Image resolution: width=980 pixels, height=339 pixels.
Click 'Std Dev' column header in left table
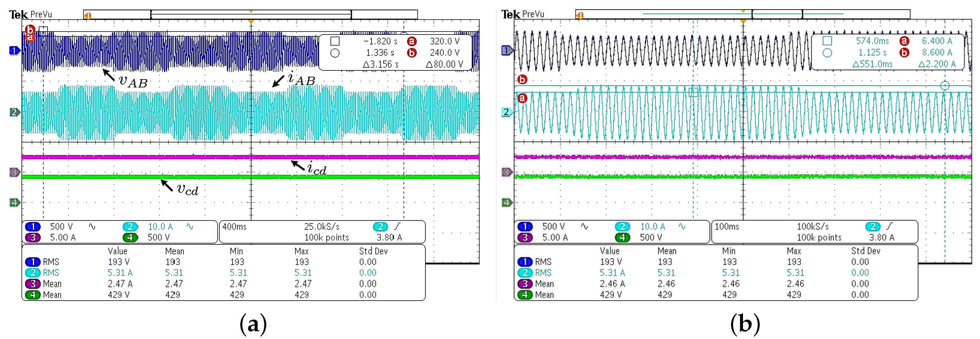(373, 251)
